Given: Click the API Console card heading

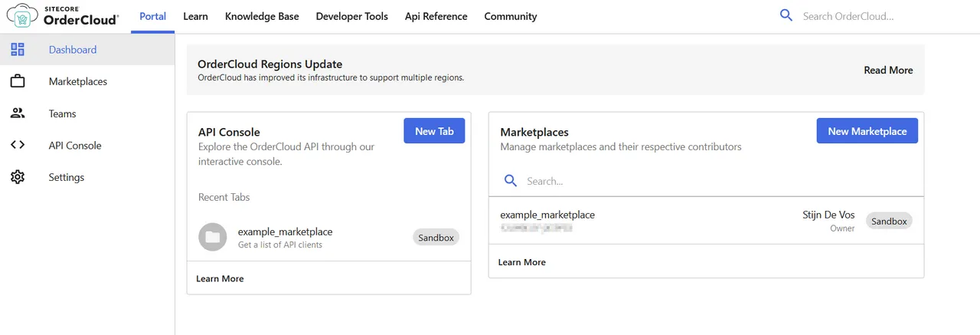Looking at the screenshot, I should (229, 132).
